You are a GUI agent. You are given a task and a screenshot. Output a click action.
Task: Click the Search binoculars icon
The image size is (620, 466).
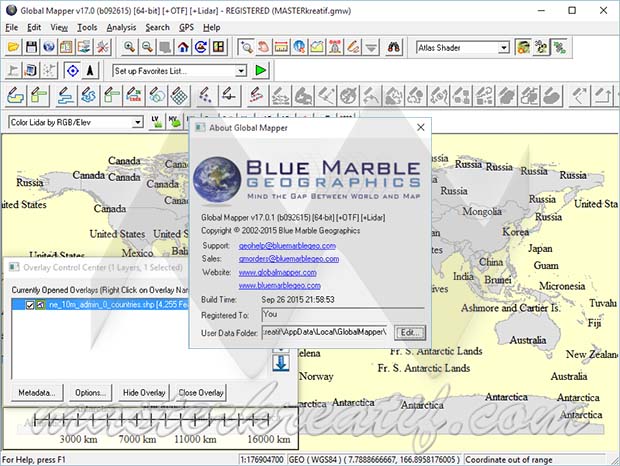[393, 47]
